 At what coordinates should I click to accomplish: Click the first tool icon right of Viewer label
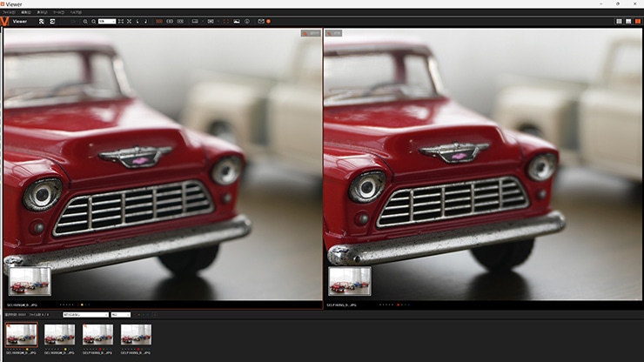42,22
